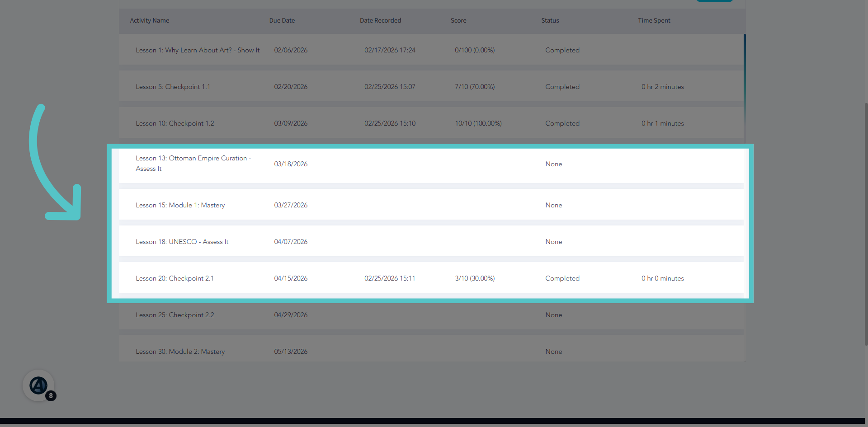
Task: Click the page vertical scrollbar on the right
Action: (x=866, y=224)
